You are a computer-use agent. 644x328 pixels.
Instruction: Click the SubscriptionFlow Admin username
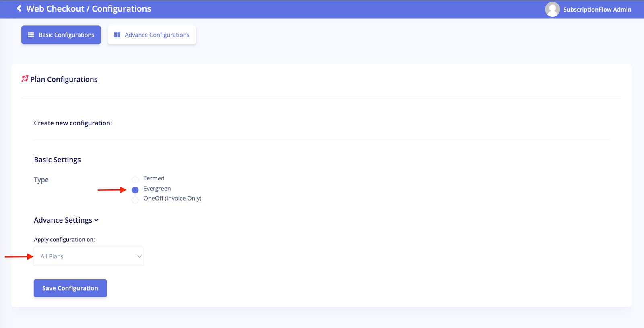(x=597, y=10)
